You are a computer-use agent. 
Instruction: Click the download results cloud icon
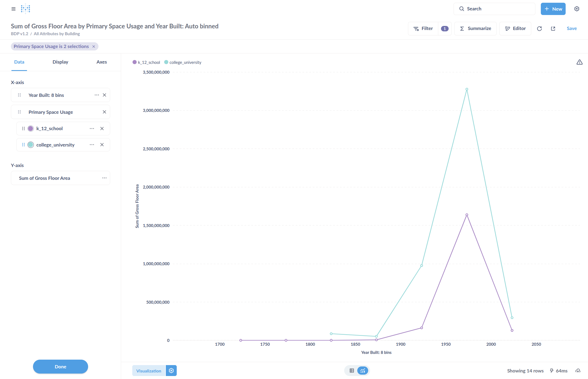(578, 371)
